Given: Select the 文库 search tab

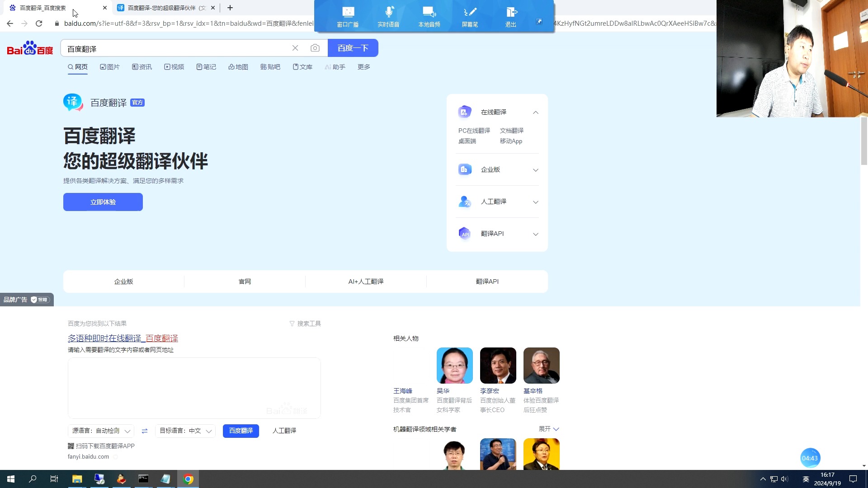Looking at the screenshot, I should click(x=302, y=67).
